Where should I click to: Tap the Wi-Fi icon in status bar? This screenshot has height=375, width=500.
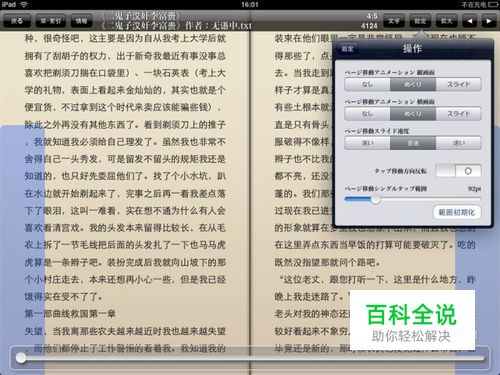tap(24, 4)
